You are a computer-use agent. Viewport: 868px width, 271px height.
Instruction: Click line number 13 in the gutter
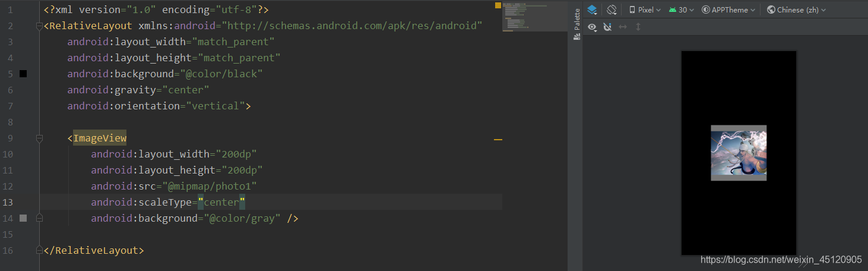8,202
